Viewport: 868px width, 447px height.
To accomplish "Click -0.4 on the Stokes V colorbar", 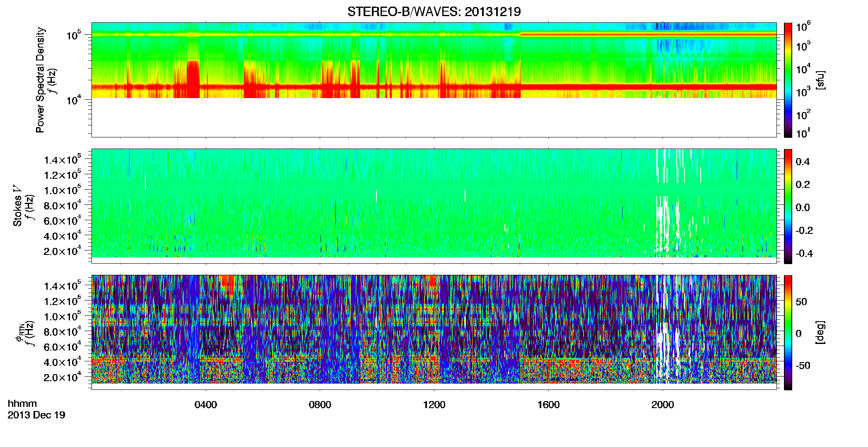I will [804, 253].
